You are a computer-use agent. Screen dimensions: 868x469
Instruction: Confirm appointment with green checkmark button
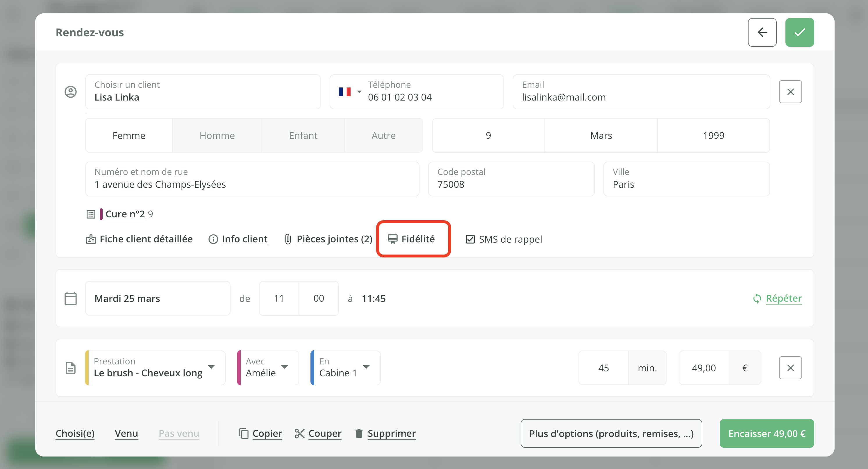(799, 32)
